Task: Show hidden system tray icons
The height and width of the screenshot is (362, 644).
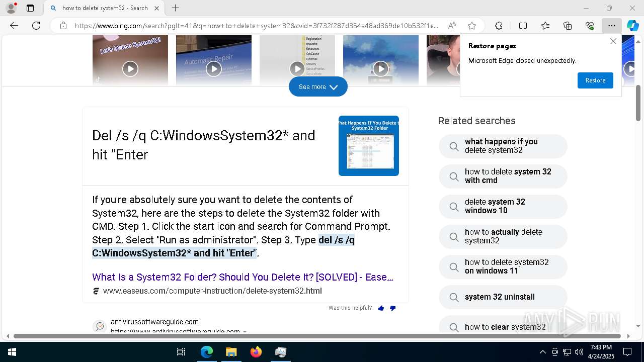Action: click(542, 352)
